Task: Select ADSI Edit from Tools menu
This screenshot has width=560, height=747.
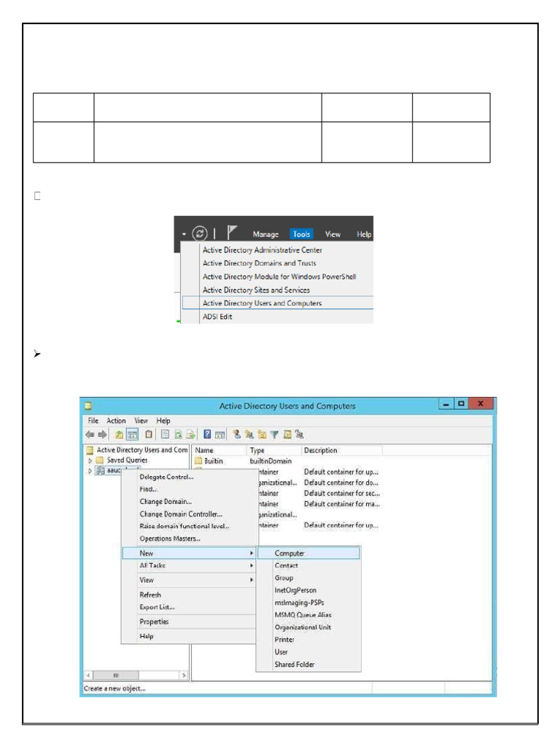Action: pyautogui.click(x=217, y=317)
